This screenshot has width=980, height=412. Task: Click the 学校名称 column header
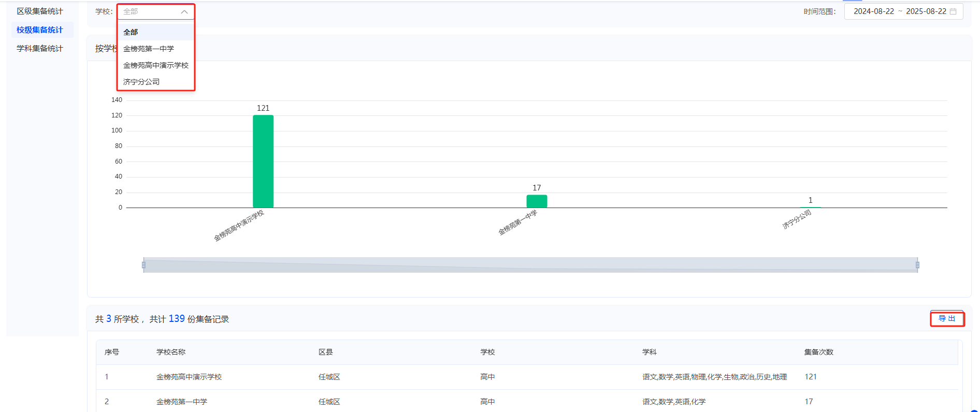171,352
